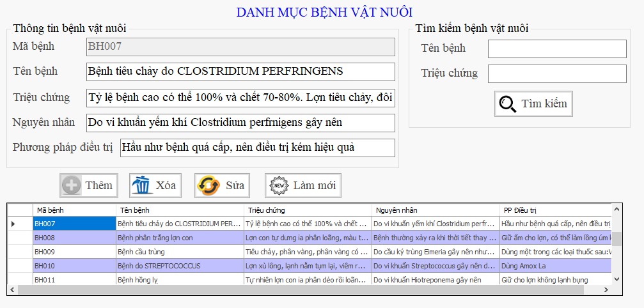The width and height of the screenshot is (644, 308).
Task: Select the BH010 row cell
Action: point(74,266)
